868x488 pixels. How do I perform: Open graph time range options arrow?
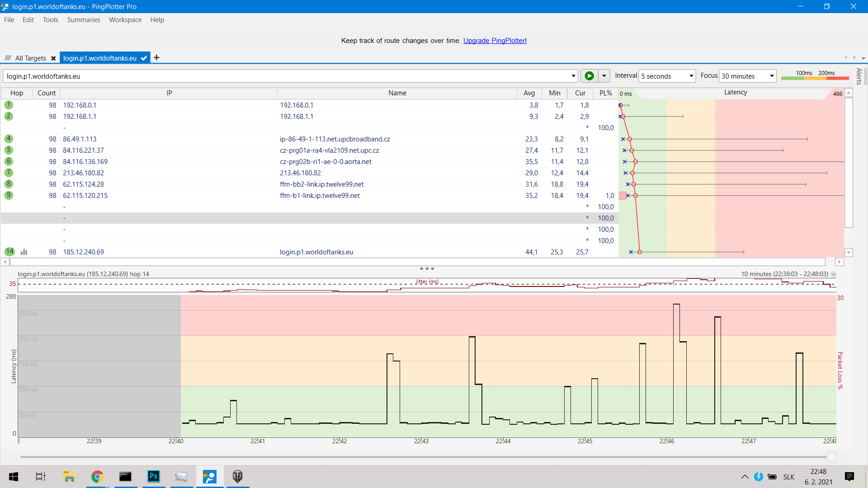(833, 274)
